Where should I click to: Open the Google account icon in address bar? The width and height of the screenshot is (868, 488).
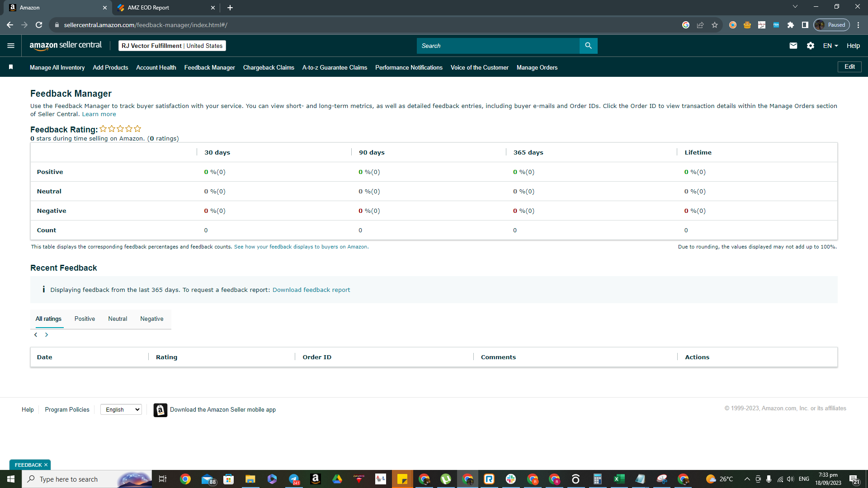(686, 25)
